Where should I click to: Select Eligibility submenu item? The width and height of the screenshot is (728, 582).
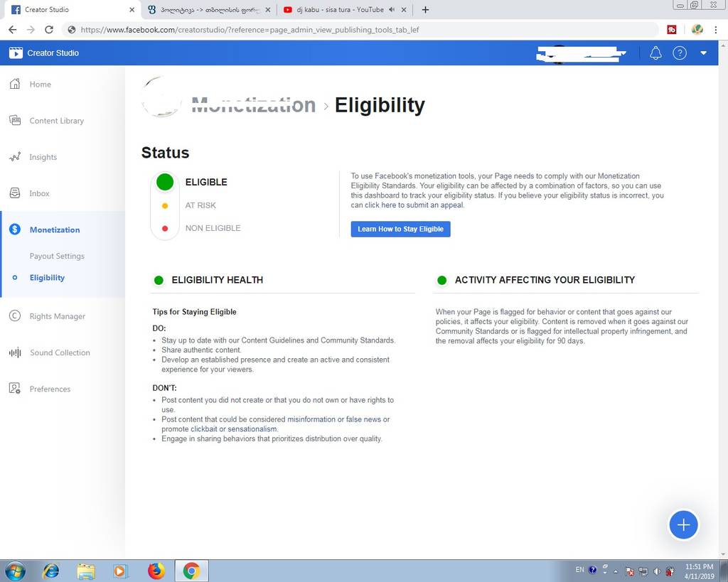click(47, 278)
